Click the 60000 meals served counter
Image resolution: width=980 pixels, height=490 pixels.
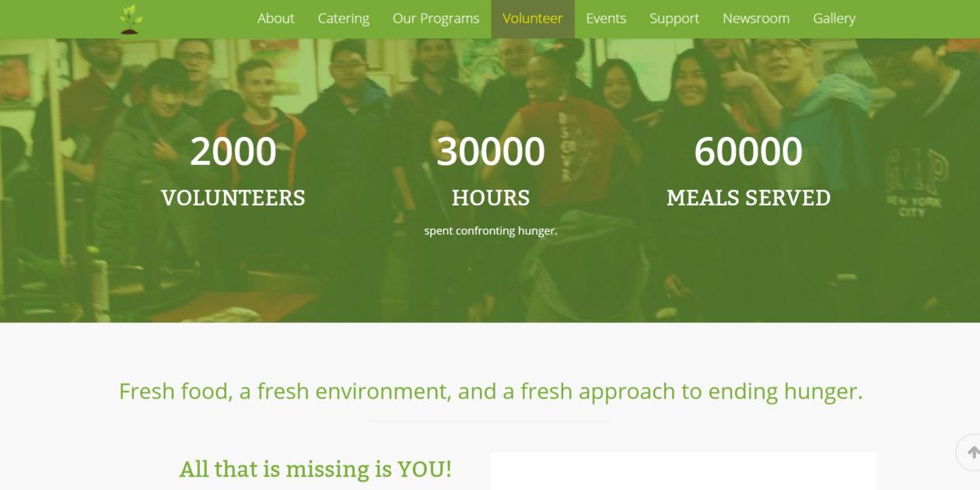click(x=748, y=152)
